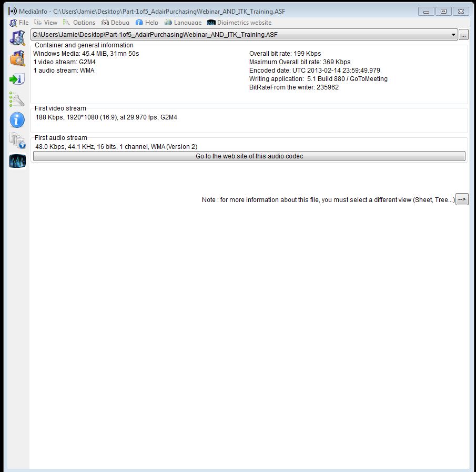Click the browse "..." button
Viewport: 476px width, 472px height.
coord(463,35)
